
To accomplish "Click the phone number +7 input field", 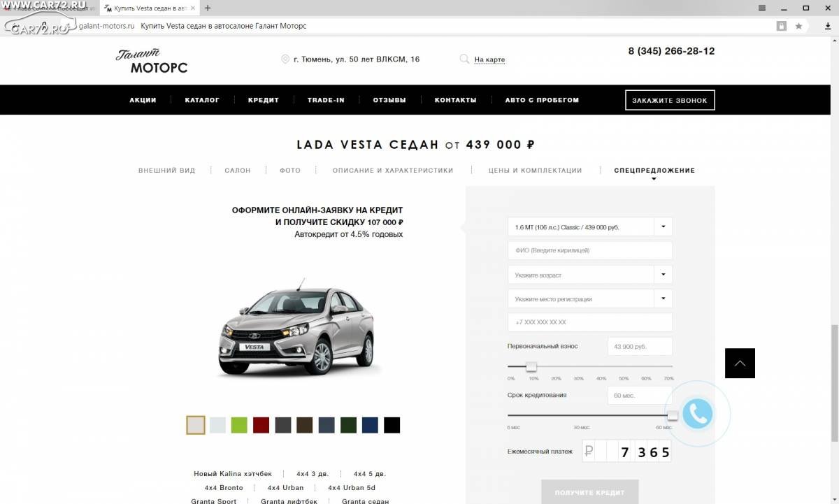I will [590, 322].
